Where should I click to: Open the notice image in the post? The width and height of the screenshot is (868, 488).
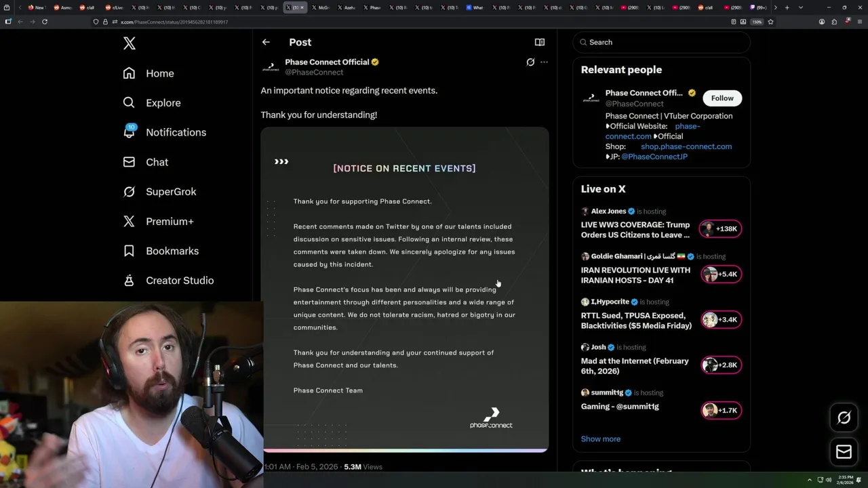[405, 289]
